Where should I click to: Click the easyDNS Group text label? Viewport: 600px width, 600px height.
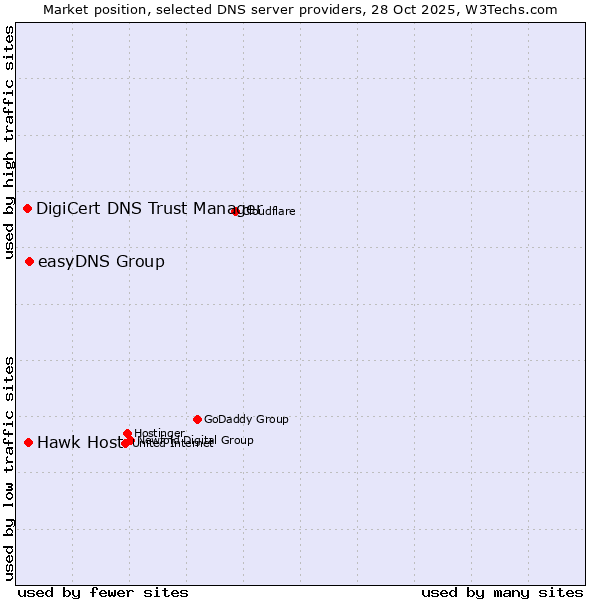coord(101,262)
